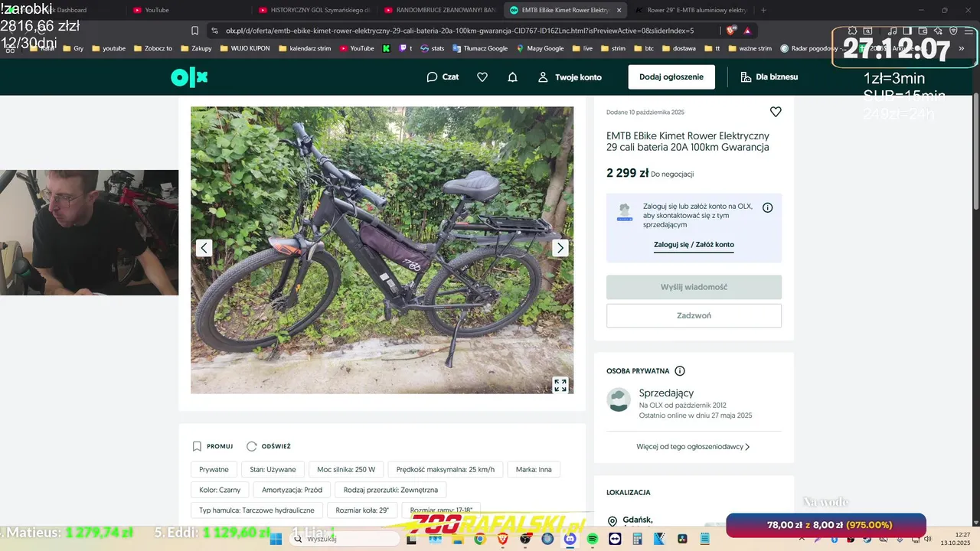Switch to HISTORYCZNY GOL Szymańskiego tab
The width and height of the screenshot is (980, 551).
314,10
